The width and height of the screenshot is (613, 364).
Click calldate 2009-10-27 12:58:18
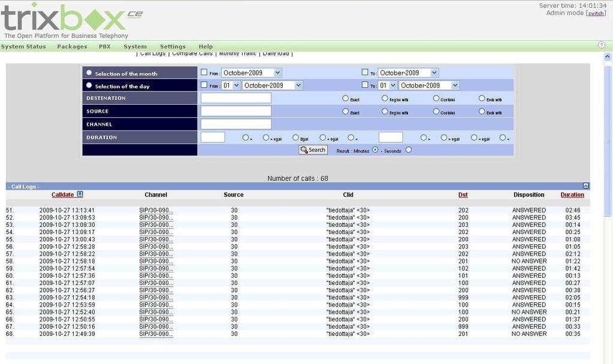[x=67, y=261]
